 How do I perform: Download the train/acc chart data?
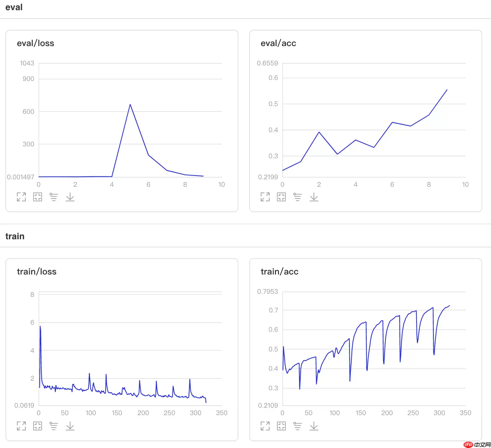[314, 426]
